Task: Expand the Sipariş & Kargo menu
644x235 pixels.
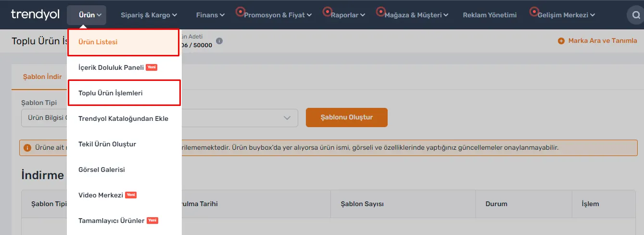Action: tap(149, 15)
